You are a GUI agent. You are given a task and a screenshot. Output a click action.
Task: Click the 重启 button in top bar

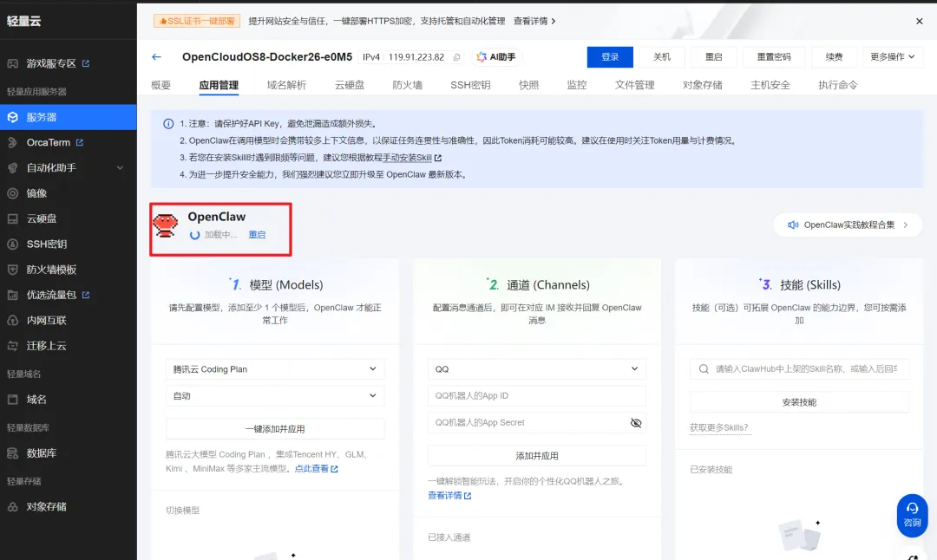[713, 56]
